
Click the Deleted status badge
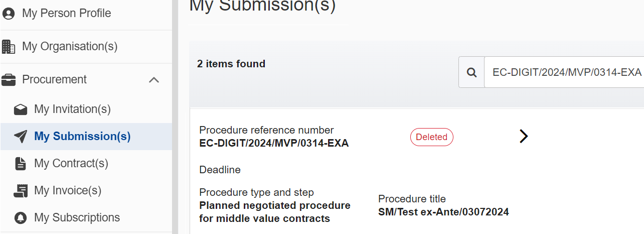tap(432, 137)
